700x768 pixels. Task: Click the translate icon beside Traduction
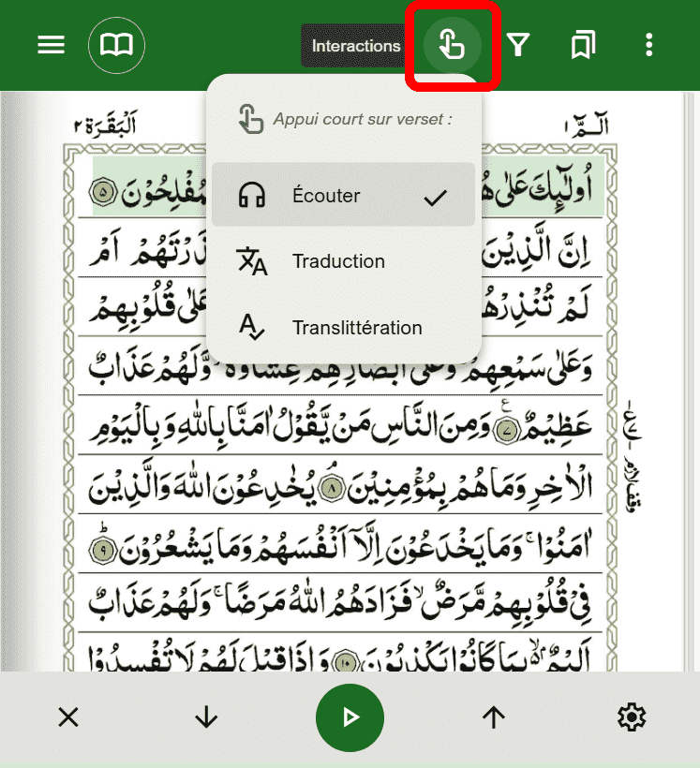point(252,261)
